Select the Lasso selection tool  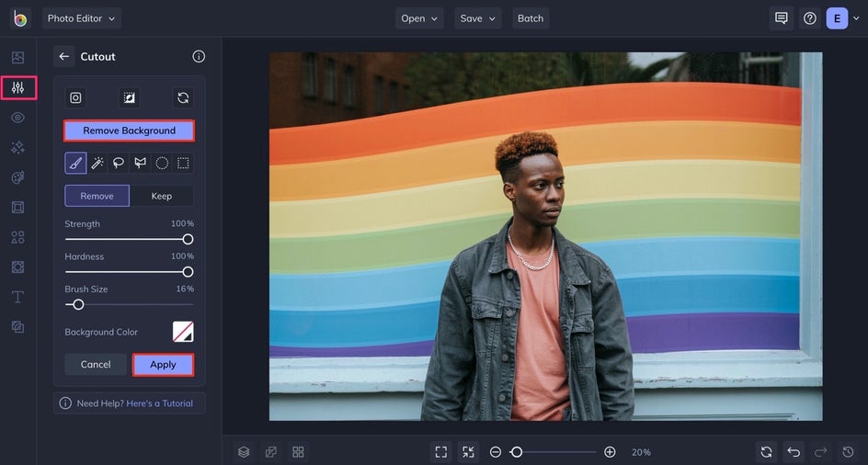tap(119, 163)
